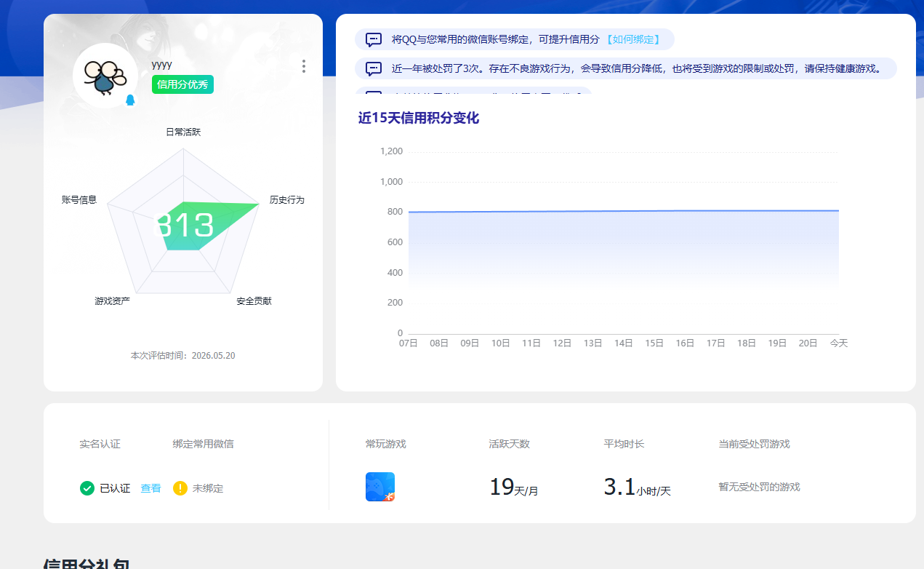Click the 本次评估时间 2026.05.20 text

click(182, 356)
